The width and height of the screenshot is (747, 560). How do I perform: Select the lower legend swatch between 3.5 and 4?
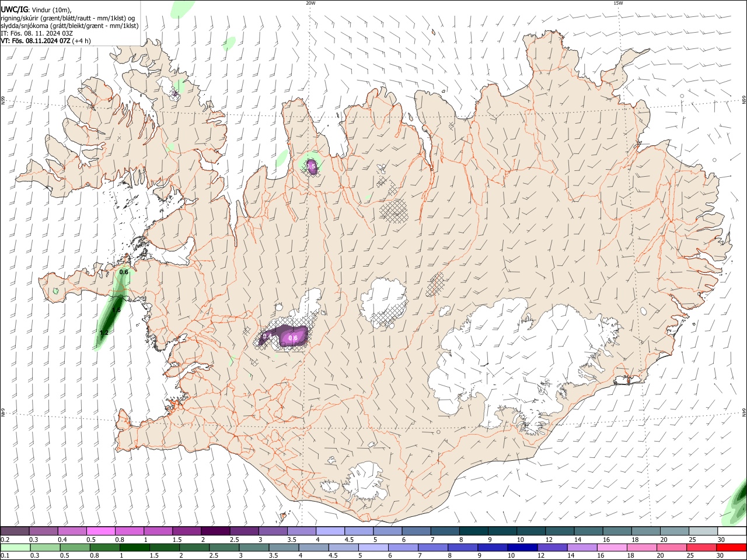(x=284, y=547)
